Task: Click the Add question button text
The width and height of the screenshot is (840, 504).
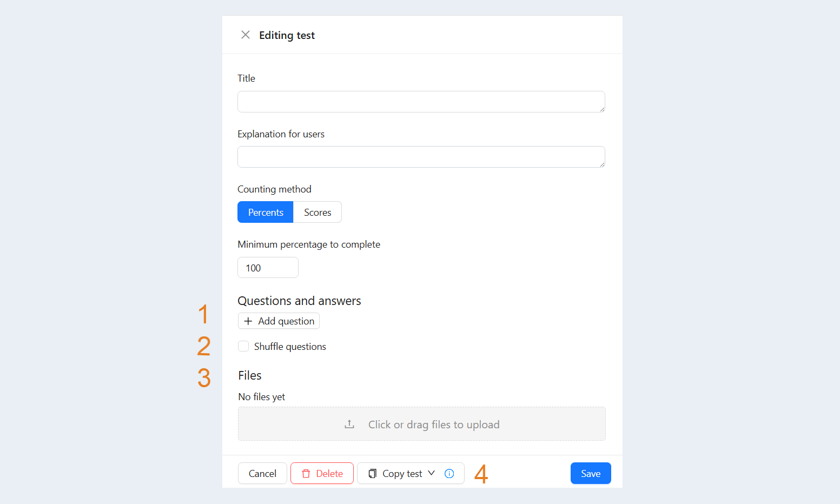Action: [x=286, y=321]
